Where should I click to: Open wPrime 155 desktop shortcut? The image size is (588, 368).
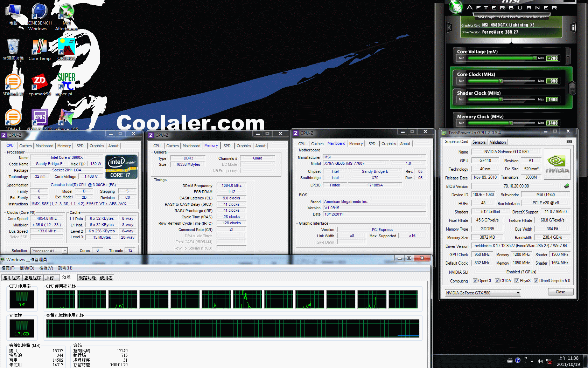(66, 120)
